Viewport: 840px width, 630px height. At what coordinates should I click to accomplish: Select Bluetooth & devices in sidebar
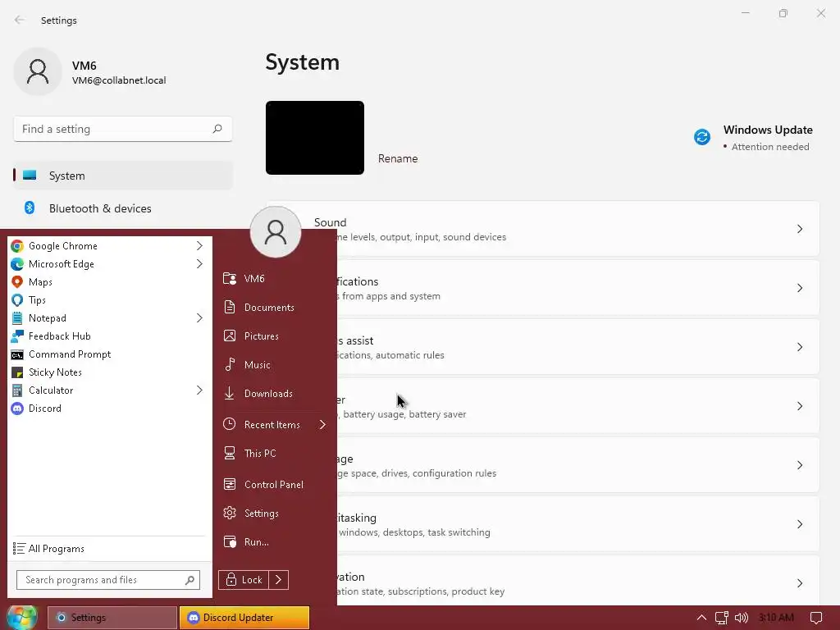point(123,208)
